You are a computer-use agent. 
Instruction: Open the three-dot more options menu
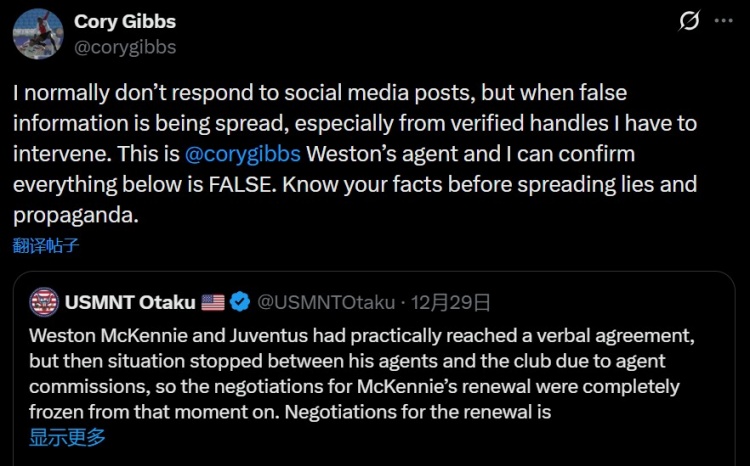click(724, 20)
